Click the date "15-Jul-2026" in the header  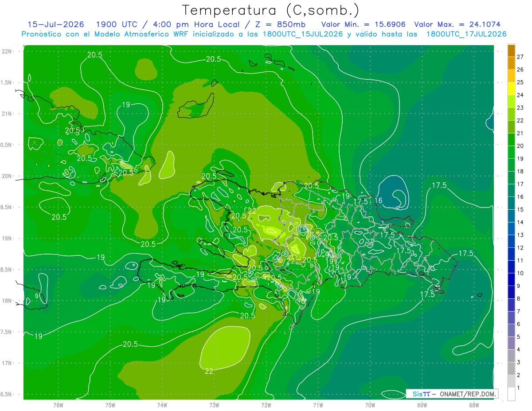point(55,24)
